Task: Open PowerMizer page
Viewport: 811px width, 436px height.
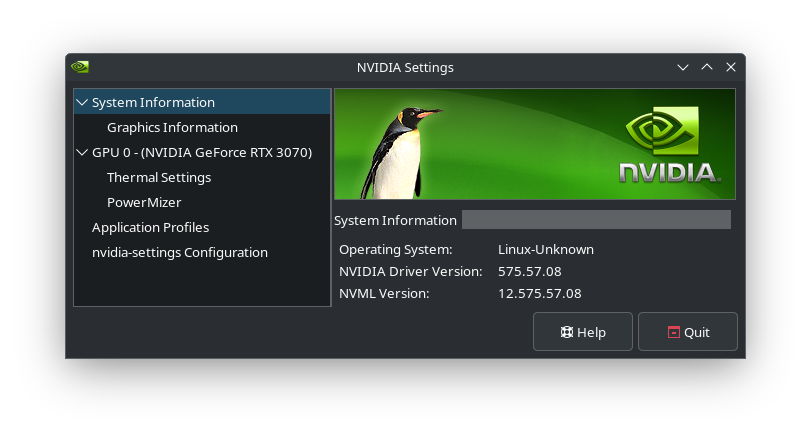Action: click(202, 202)
